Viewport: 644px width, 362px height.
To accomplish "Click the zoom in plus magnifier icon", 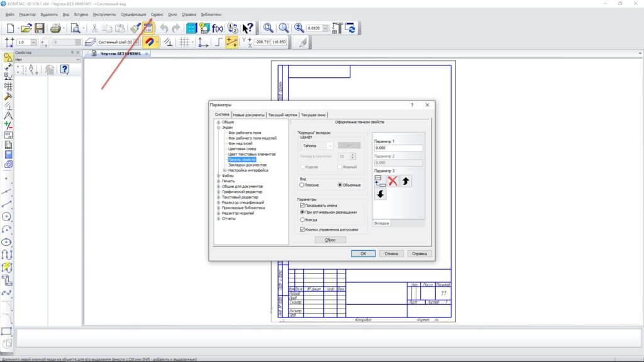I will [299, 28].
